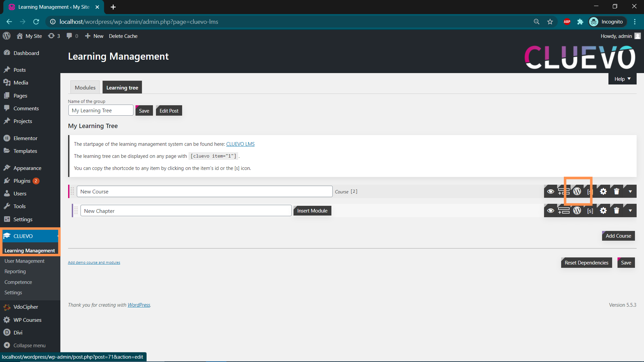Open WordPress post editor for New Course
This screenshot has width=644, height=362.
(x=577, y=191)
